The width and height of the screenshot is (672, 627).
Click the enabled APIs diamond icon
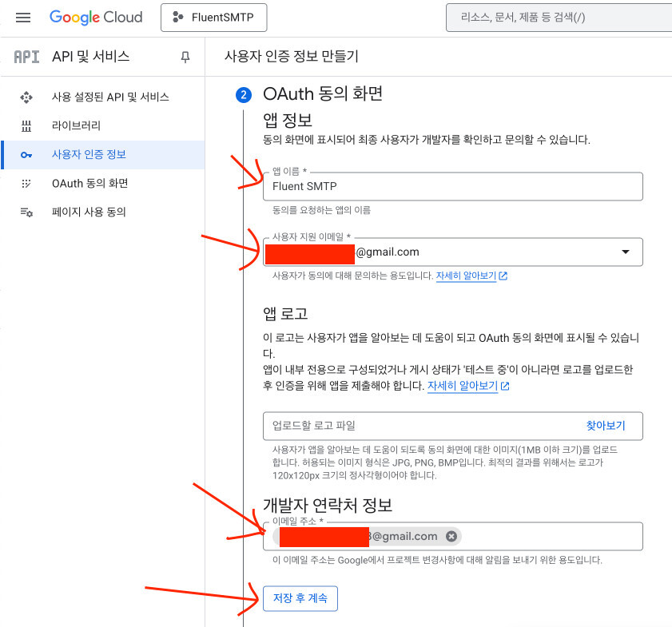[26, 97]
